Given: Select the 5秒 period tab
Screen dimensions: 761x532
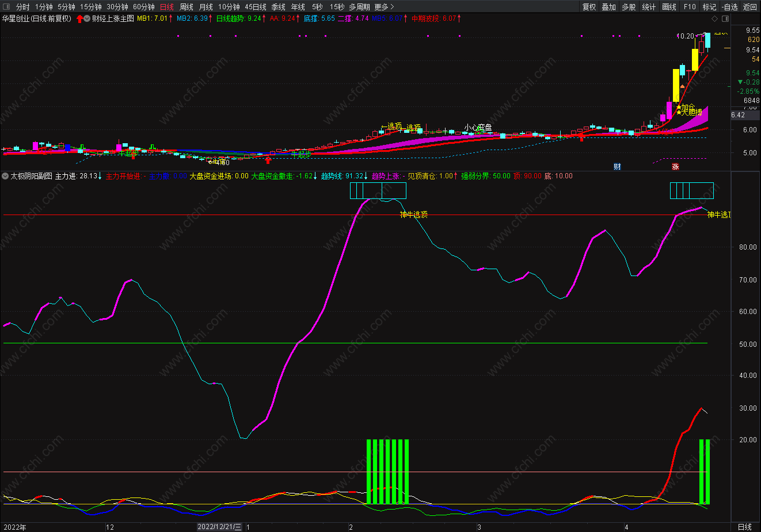Looking at the screenshot, I should [317, 7].
